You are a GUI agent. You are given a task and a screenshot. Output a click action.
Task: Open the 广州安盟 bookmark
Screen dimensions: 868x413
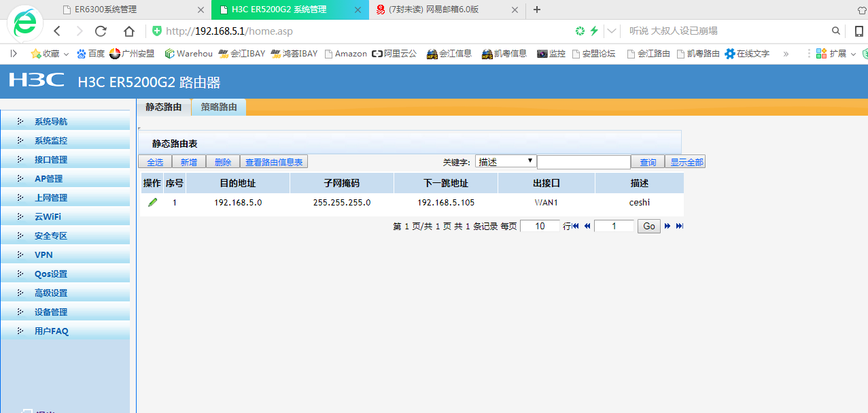(132, 53)
